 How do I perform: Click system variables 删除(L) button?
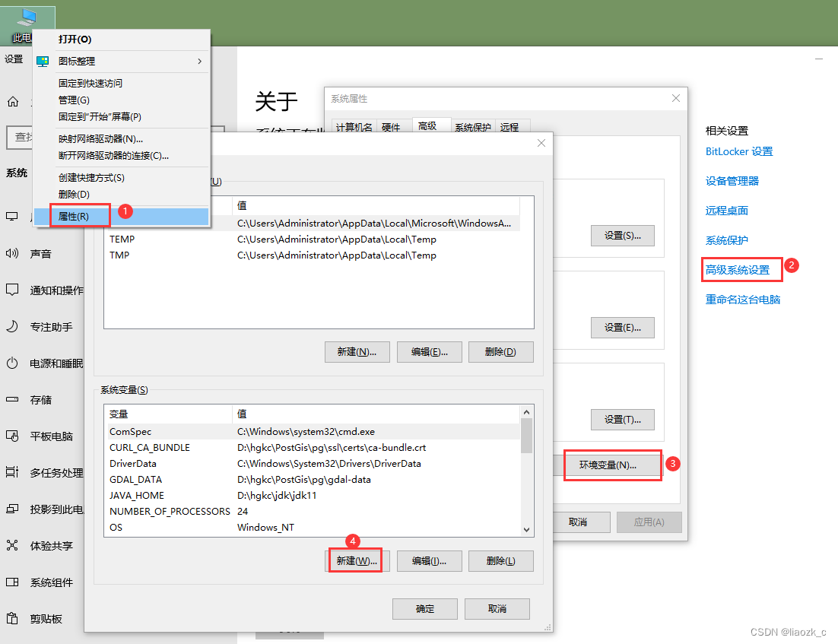point(501,561)
